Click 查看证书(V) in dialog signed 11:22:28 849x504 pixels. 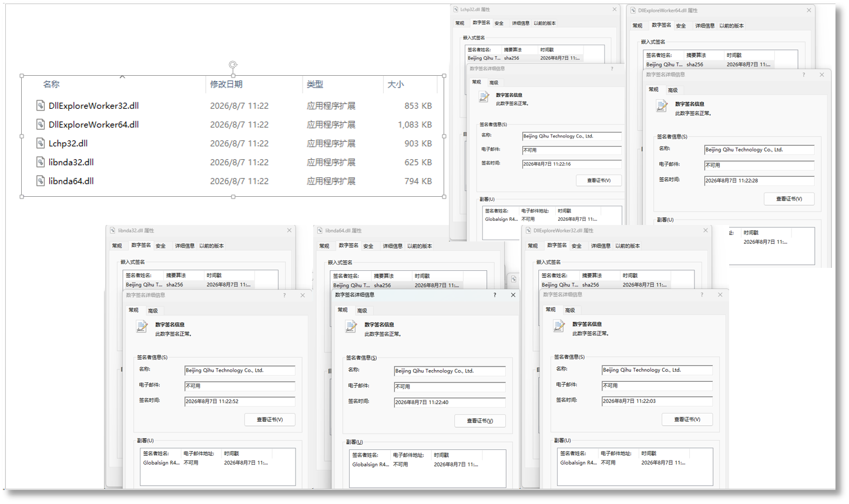(789, 199)
